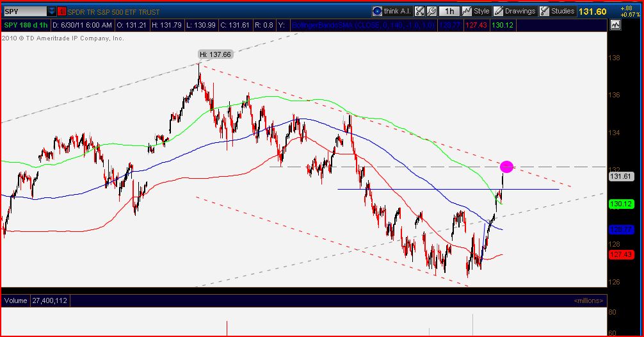Click the <millions> volume units label

588,300
